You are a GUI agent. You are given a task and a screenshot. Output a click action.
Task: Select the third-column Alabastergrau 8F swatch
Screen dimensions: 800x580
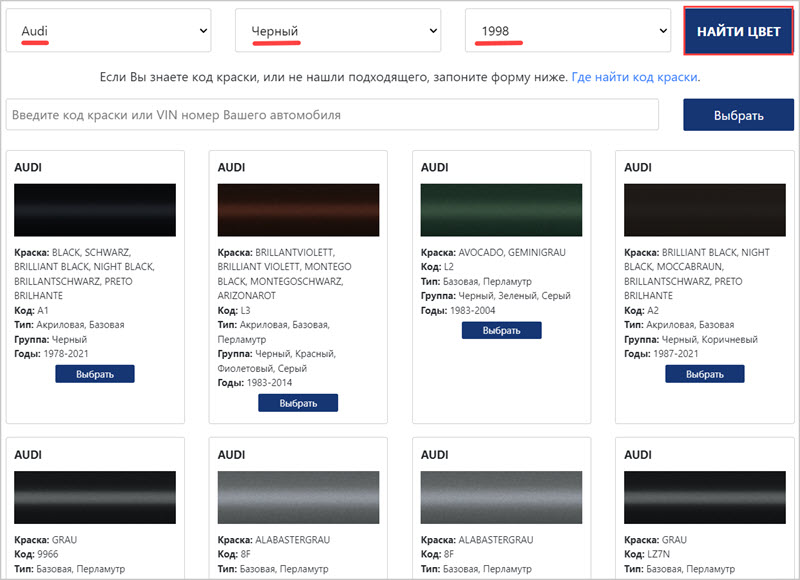pyautogui.click(x=501, y=497)
